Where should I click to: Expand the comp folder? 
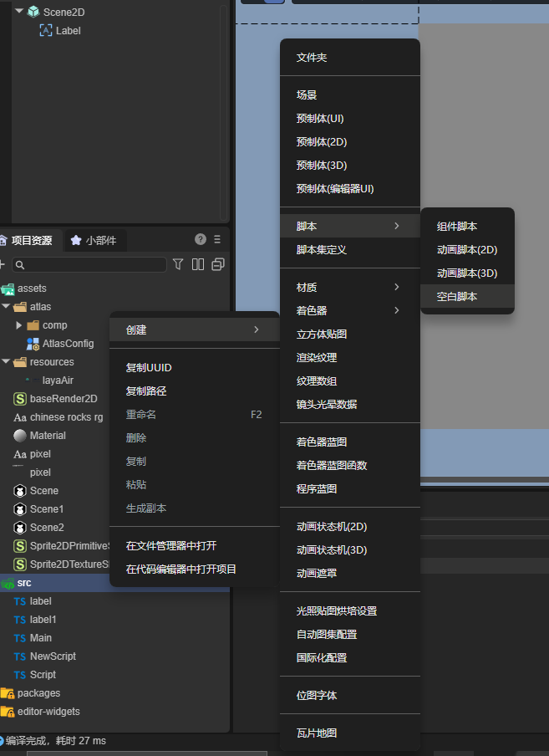pyautogui.click(x=19, y=325)
